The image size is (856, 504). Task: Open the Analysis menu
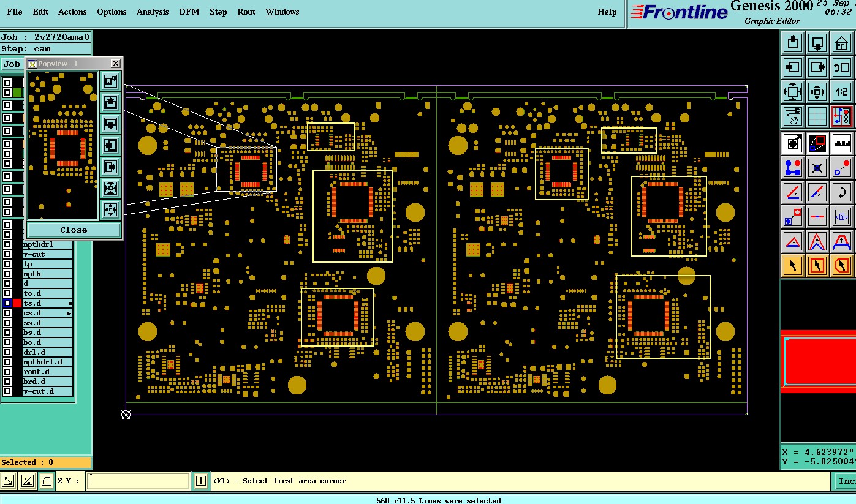click(x=153, y=12)
